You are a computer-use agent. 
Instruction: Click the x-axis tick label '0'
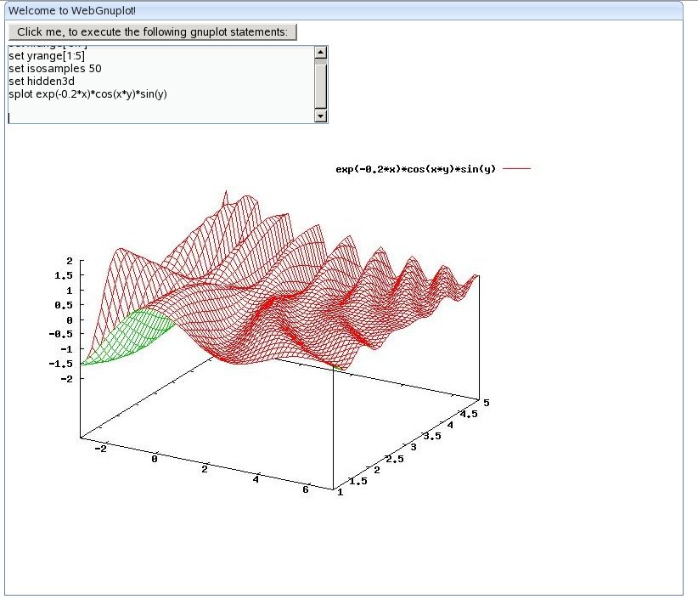point(155,459)
